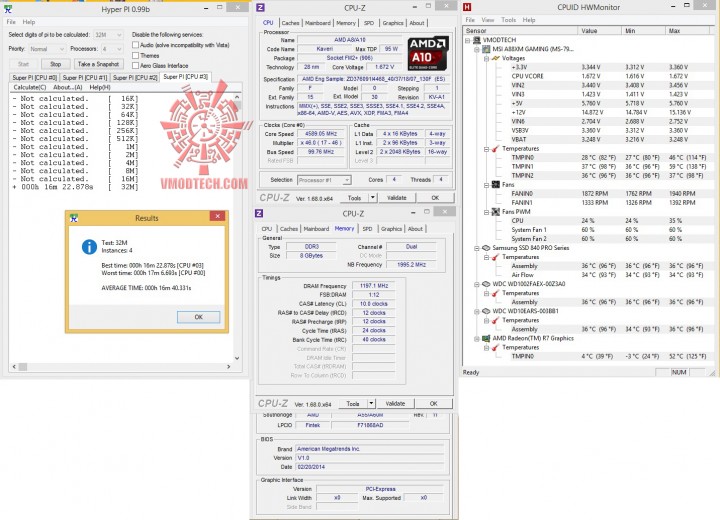This screenshot has height=520, width=720.
Task: Click the Samsung SSD Temperatures thermometer icon
Action: [x=495, y=257]
